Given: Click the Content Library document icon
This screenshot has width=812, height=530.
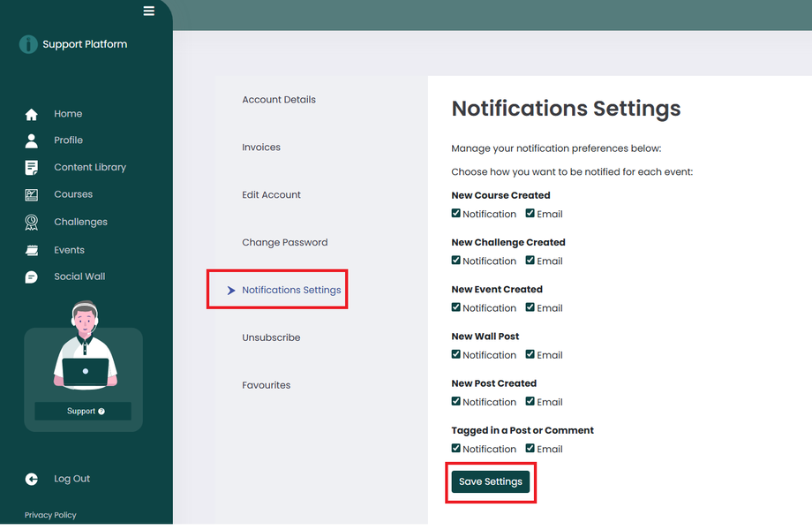Looking at the screenshot, I should click(32, 168).
